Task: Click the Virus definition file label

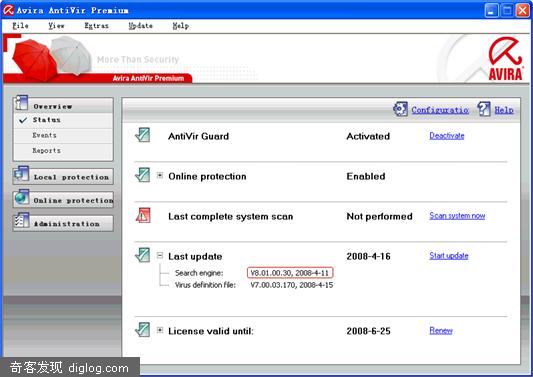Action: (205, 285)
